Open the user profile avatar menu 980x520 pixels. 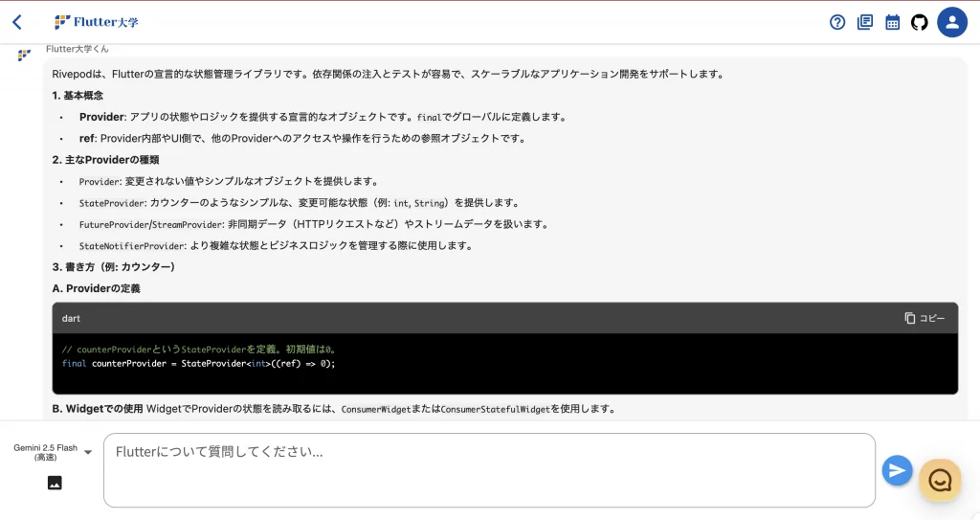pos(952,22)
